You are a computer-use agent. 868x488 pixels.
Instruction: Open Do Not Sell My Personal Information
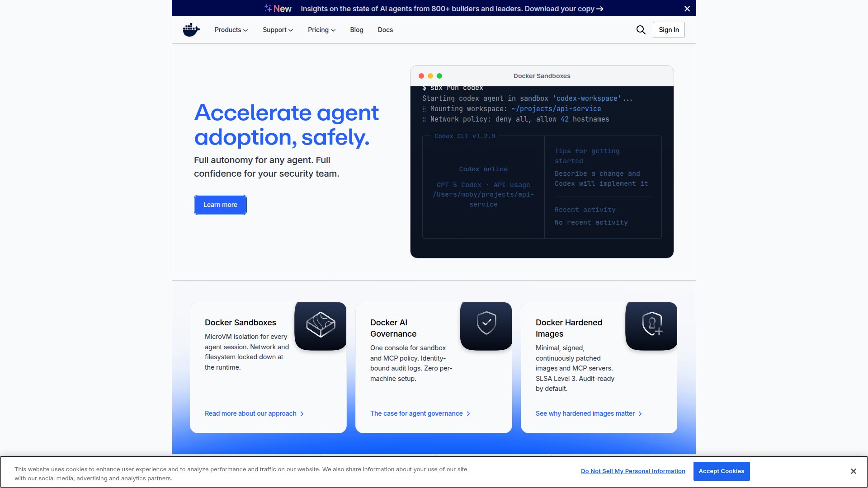pos(633,471)
